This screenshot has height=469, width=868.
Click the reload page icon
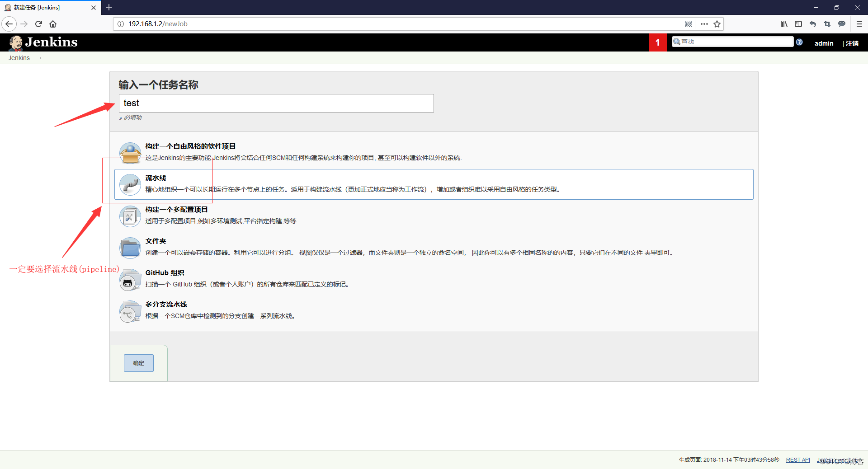point(38,24)
